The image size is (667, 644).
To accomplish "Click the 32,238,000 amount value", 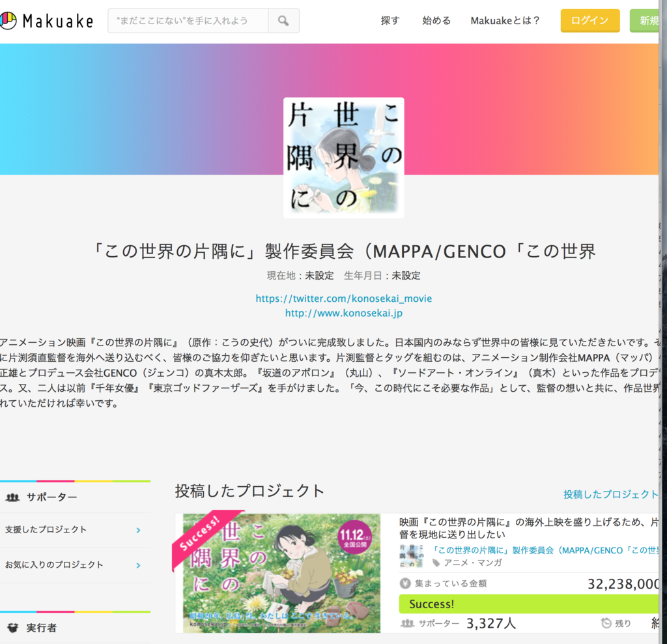I will (623, 584).
